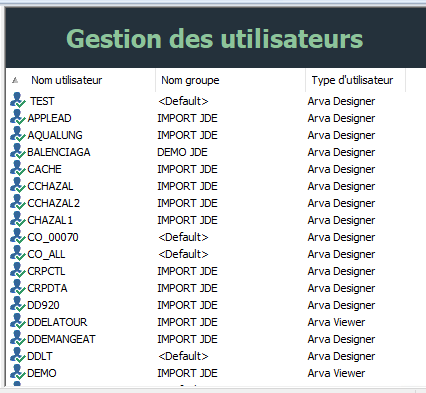The width and height of the screenshot is (426, 393).
Task: Select the DEMO user name
Action: point(42,373)
